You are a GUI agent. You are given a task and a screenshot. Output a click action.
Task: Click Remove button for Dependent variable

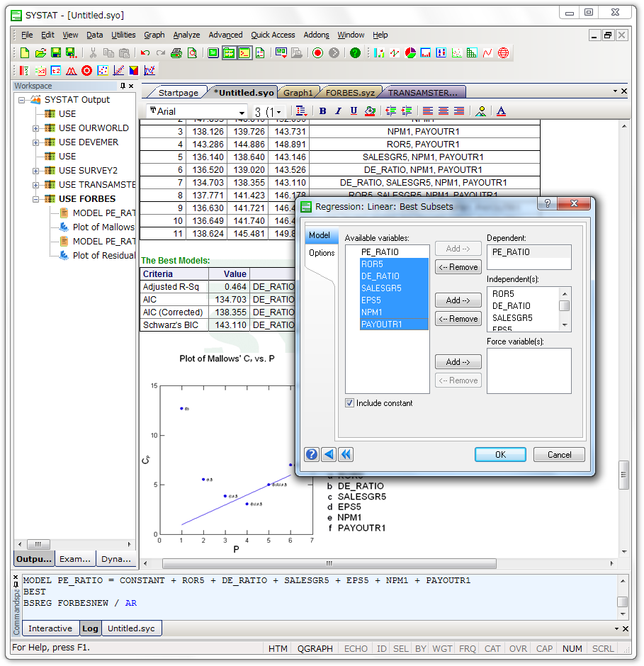(458, 267)
